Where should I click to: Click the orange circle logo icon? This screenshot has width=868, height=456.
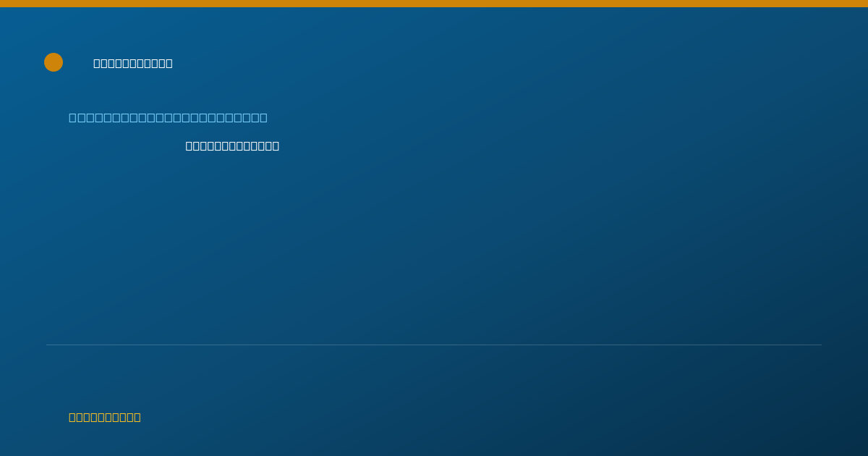54,62
